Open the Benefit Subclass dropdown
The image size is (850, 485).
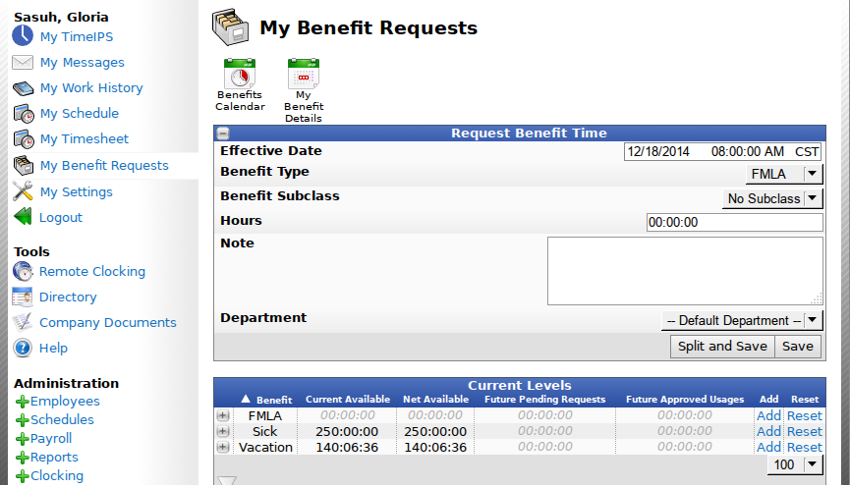(772, 199)
